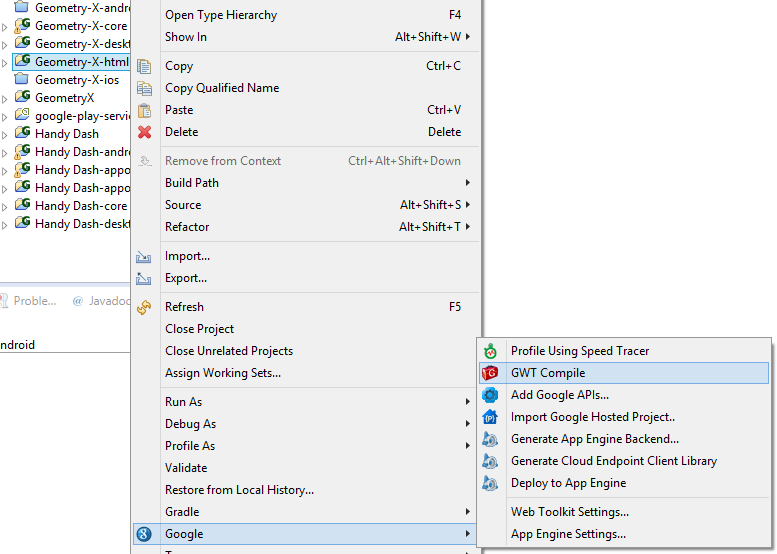
Task: Click the Copy icon in context menu
Action: click(x=144, y=66)
